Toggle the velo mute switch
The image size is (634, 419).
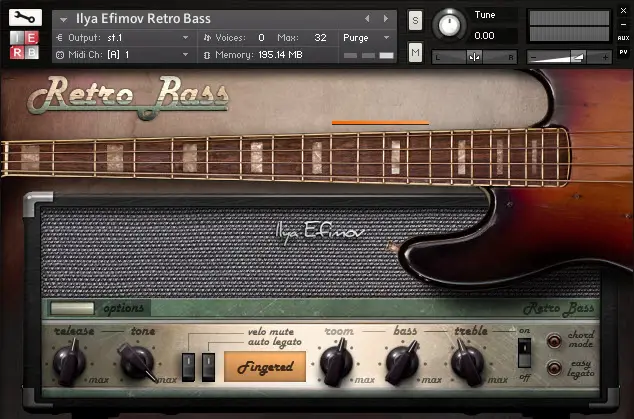[x=188, y=367]
